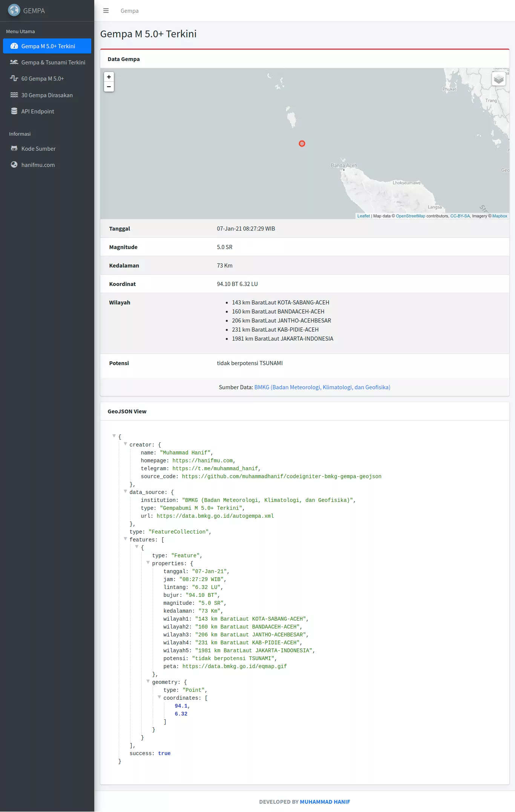
Task: Open Kode Sumber menu item
Action: (x=47, y=148)
